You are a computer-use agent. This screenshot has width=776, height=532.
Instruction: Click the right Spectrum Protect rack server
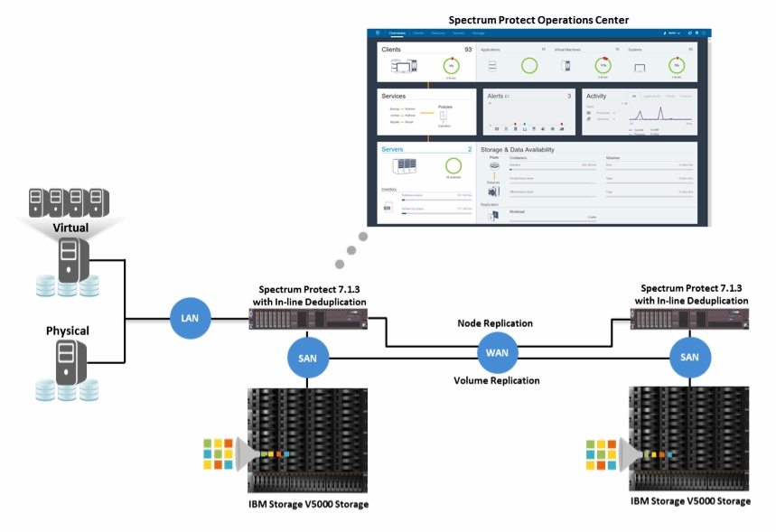[689, 319]
